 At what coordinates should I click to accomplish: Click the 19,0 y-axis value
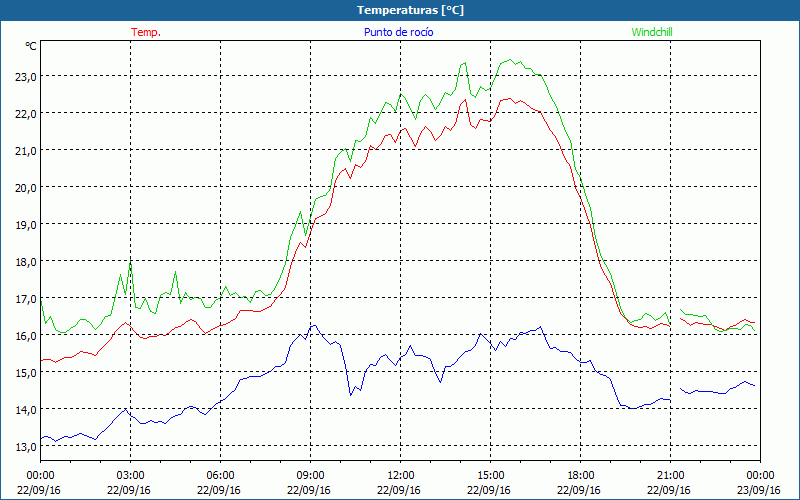26,224
